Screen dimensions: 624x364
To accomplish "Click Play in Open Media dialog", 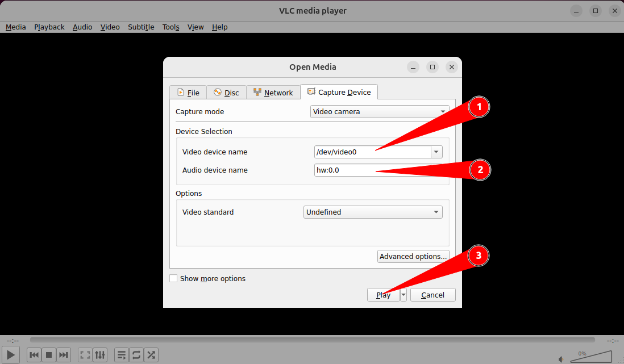I will point(383,295).
